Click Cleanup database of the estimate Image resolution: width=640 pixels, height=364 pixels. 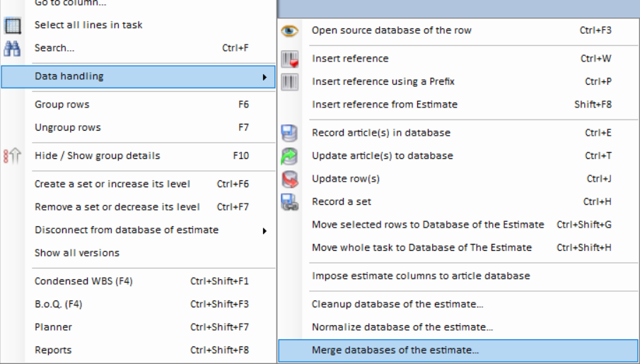tap(397, 305)
